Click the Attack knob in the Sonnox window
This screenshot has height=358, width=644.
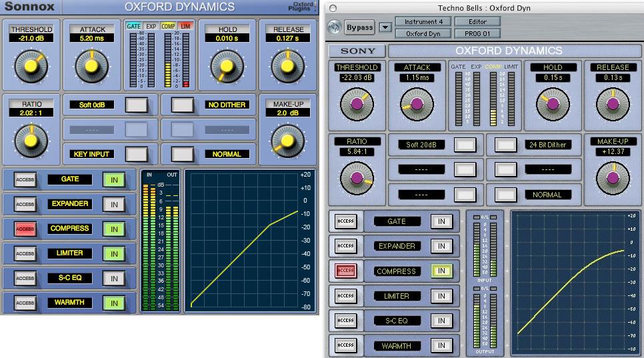[91, 66]
